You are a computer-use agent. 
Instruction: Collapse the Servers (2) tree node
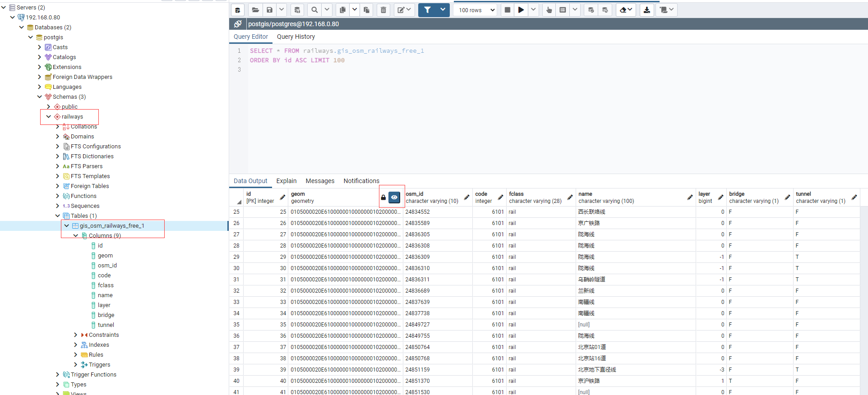[4, 7]
